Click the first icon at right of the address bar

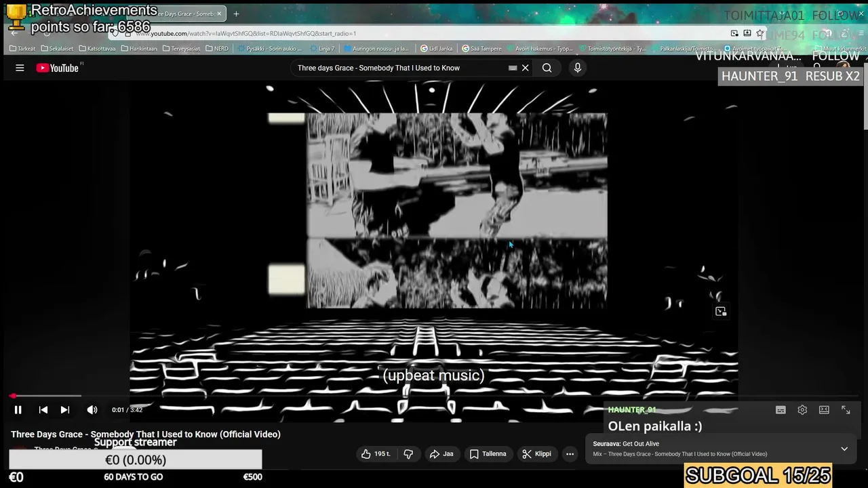734,33
